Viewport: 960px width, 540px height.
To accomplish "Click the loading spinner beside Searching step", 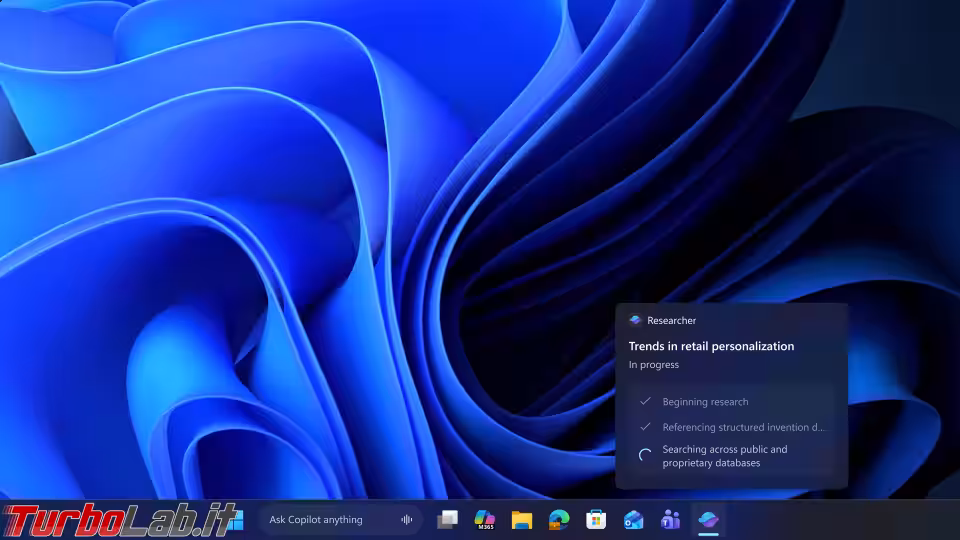I will [645, 455].
